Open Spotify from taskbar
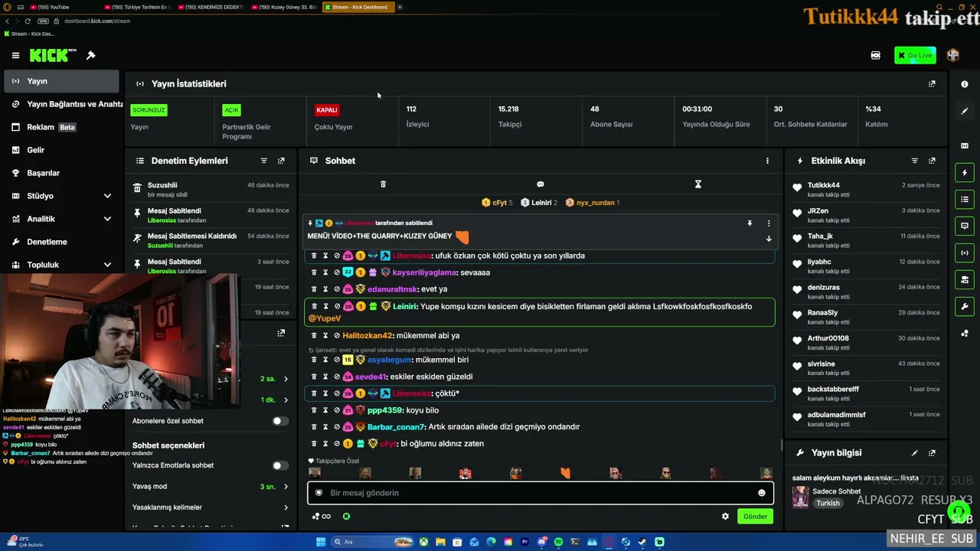 (x=558, y=542)
